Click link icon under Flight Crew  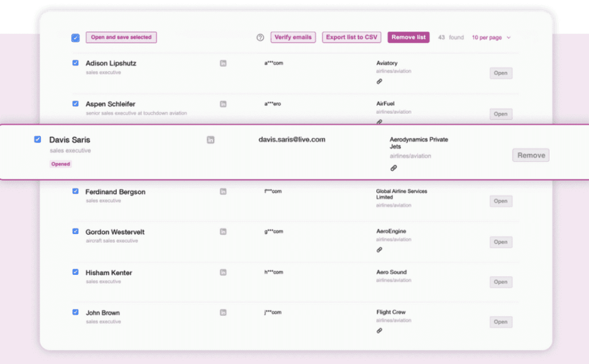pyautogui.click(x=379, y=331)
